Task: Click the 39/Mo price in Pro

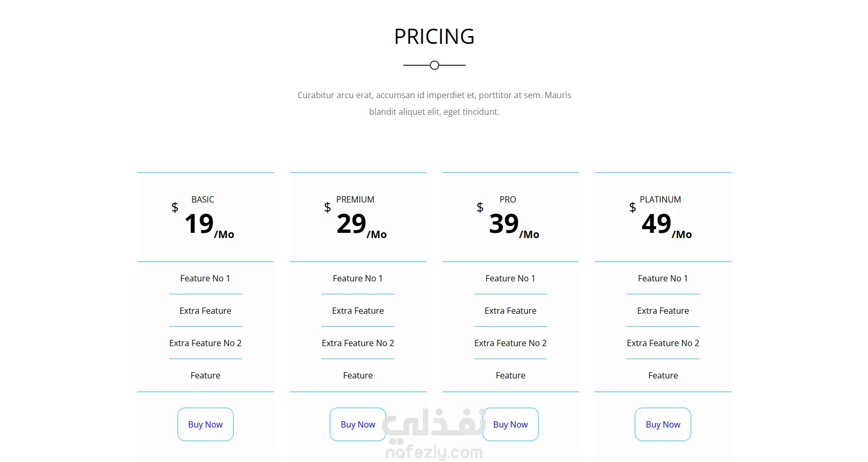Action: pos(514,225)
